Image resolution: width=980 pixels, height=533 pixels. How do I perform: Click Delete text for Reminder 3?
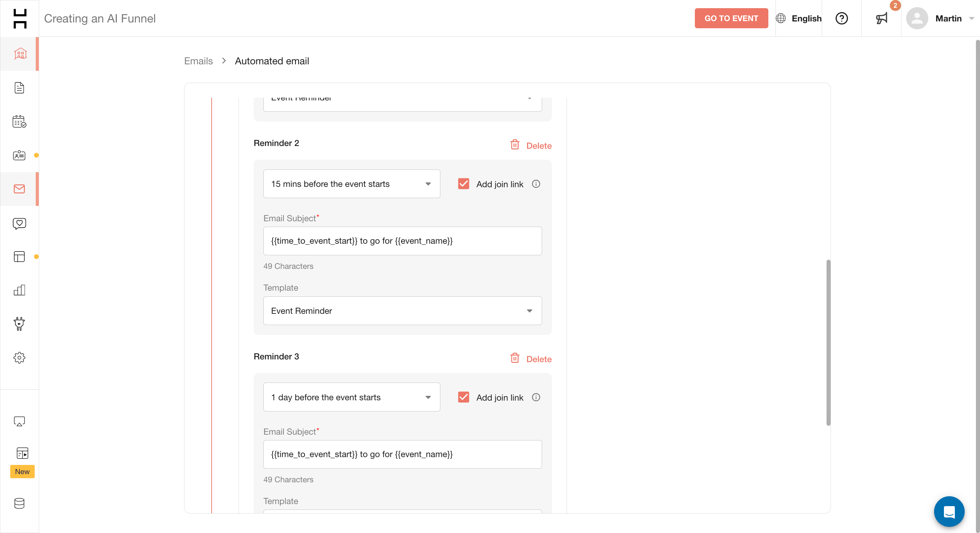point(539,359)
